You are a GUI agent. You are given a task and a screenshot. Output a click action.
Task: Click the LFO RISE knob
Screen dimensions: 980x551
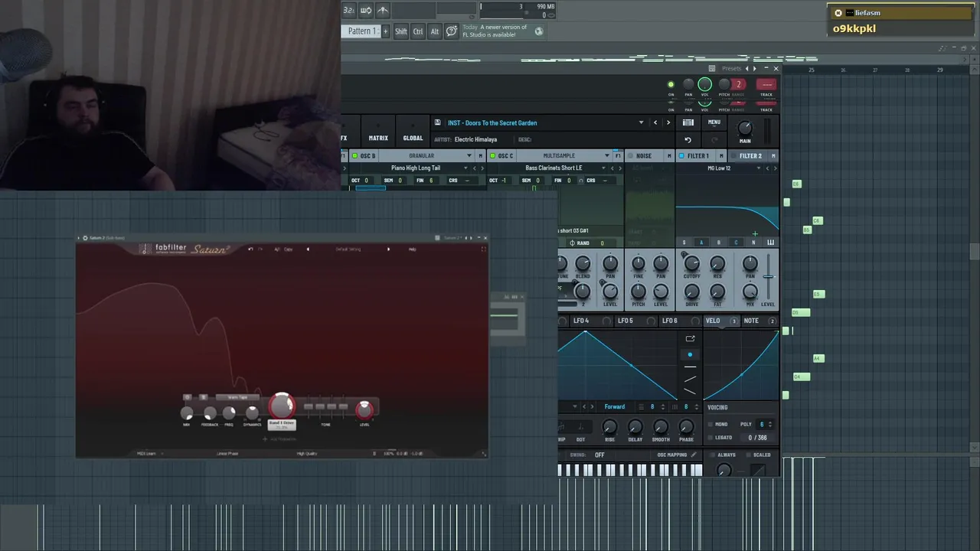pyautogui.click(x=609, y=427)
